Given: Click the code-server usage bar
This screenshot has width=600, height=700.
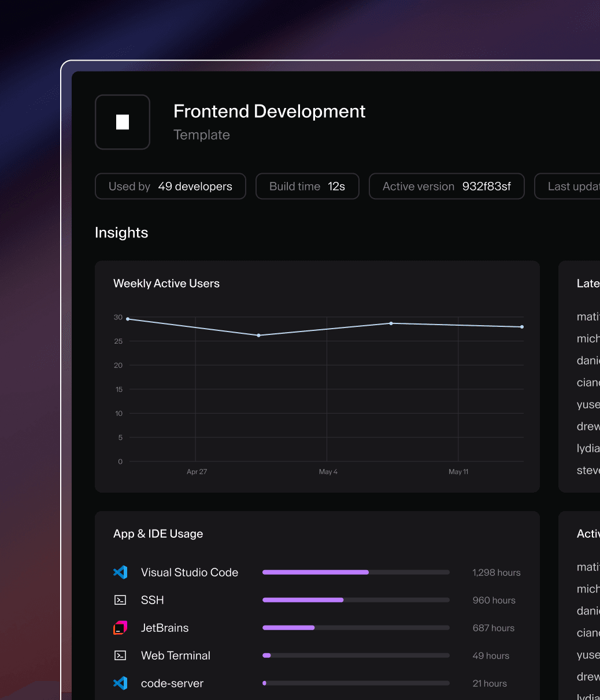Looking at the screenshot, I should [356, 683].
